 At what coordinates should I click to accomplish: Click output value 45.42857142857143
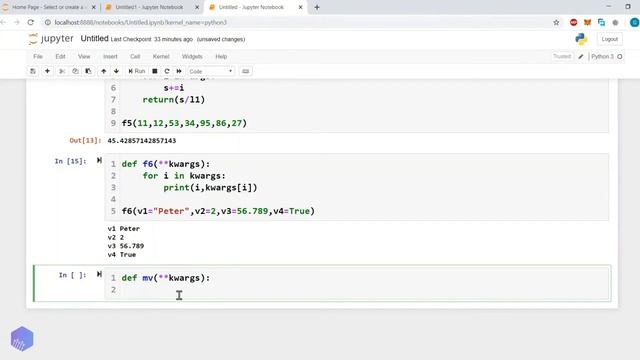(x=142, y=140)
